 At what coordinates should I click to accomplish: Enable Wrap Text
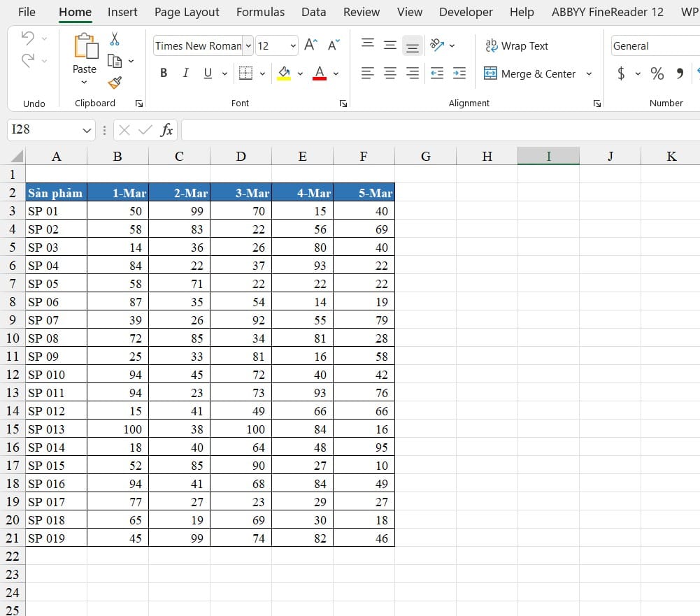click(517, 46)
